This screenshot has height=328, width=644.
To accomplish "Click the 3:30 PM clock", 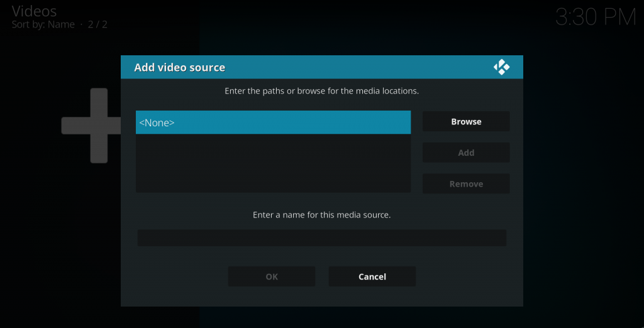I will [x=596, y=17].
